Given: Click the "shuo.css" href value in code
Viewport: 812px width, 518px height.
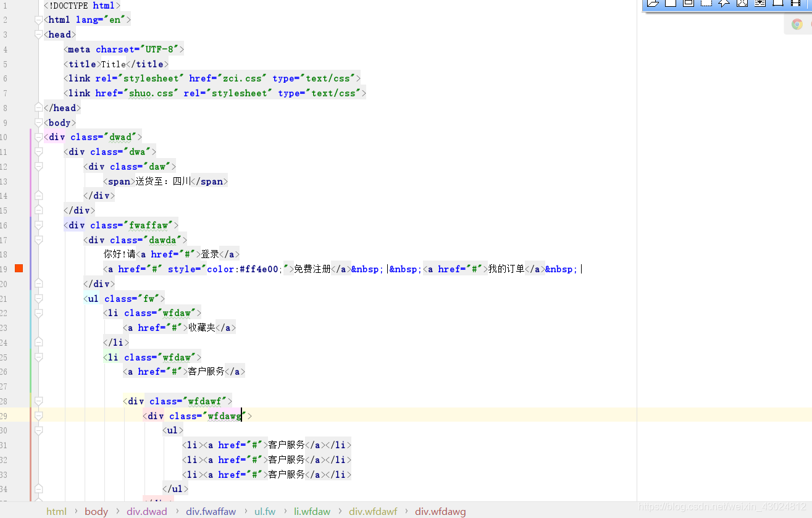Looking at the screenshot, I should click(151, 93).
